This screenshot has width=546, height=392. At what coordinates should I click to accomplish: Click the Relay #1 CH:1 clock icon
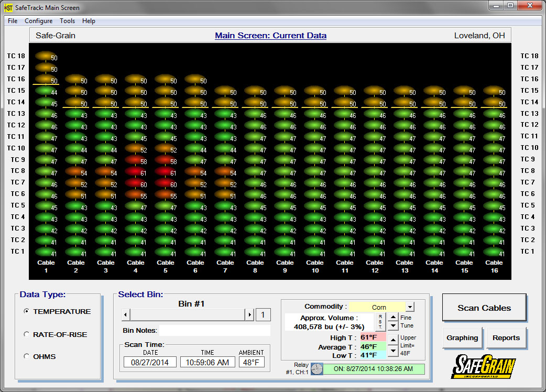pyautogui.click(x=316, y=368)
